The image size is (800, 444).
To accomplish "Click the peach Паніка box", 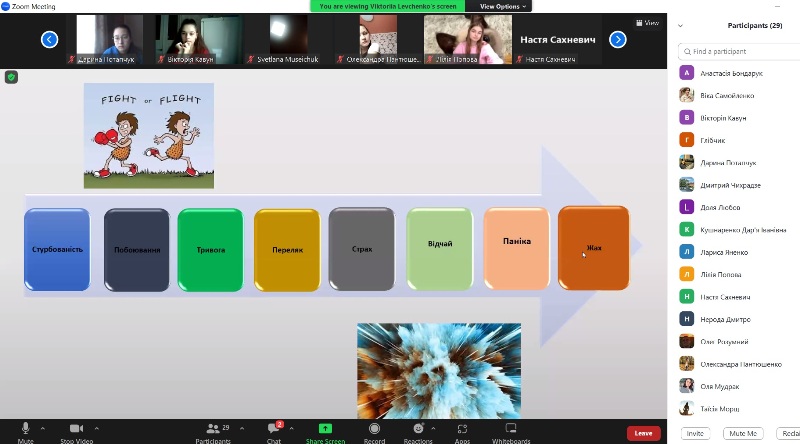I will (517, 248).
